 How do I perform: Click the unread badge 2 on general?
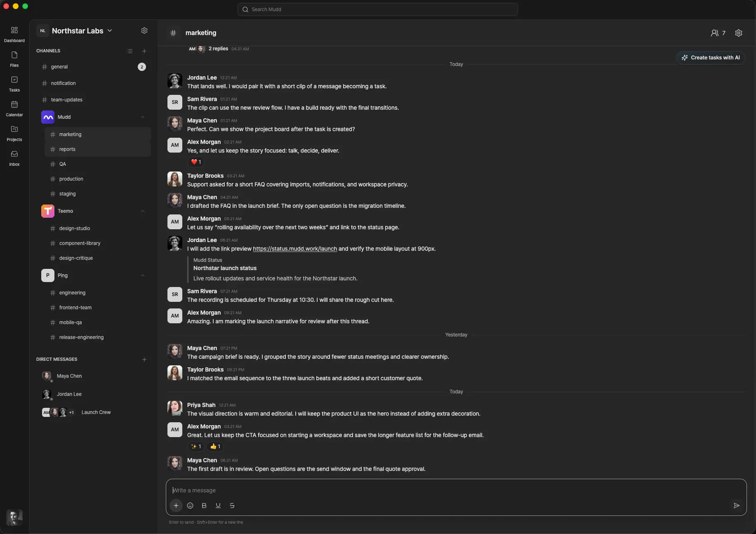[142, 67]
